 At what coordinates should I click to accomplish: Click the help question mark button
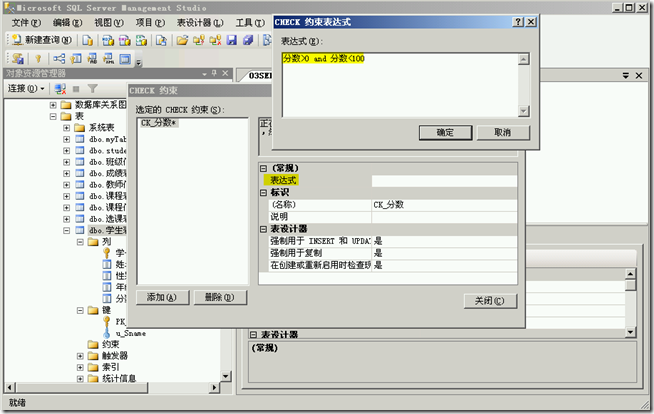(x=518, y=22)
